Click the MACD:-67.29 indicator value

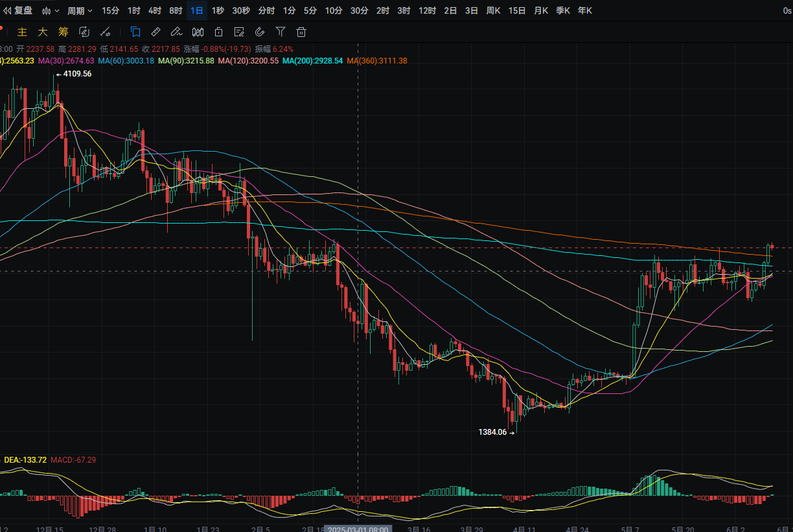point(73,459)
